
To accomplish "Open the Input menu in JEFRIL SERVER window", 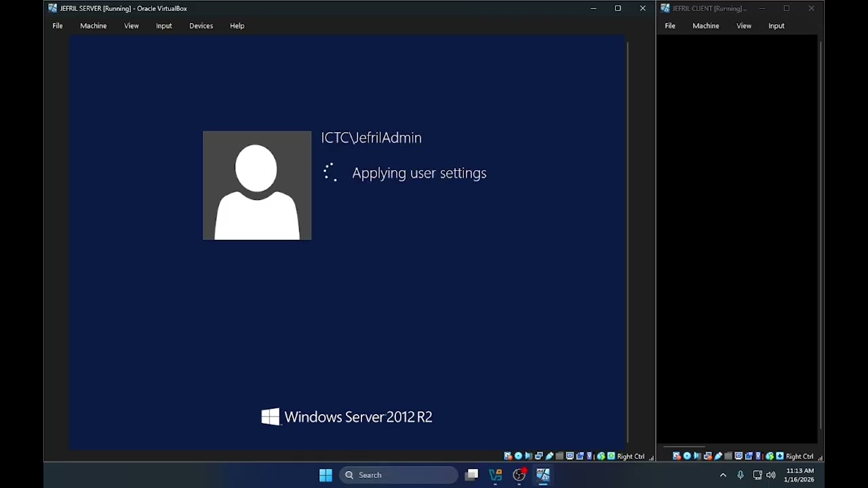I will (164, 26).
